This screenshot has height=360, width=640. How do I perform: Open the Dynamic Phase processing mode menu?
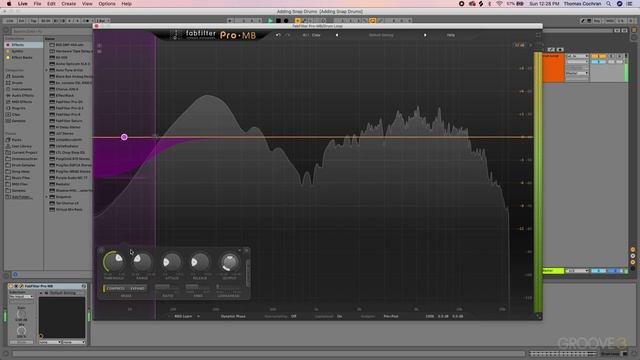[x=233, y=316]
